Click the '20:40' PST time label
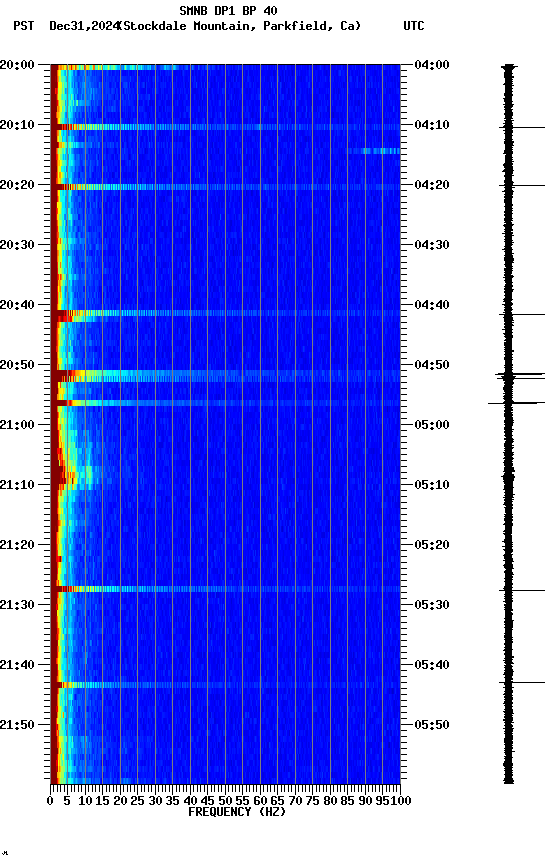The height and width of the screenshot is (864, 552). pyautogui.click(x=17, y=305)
